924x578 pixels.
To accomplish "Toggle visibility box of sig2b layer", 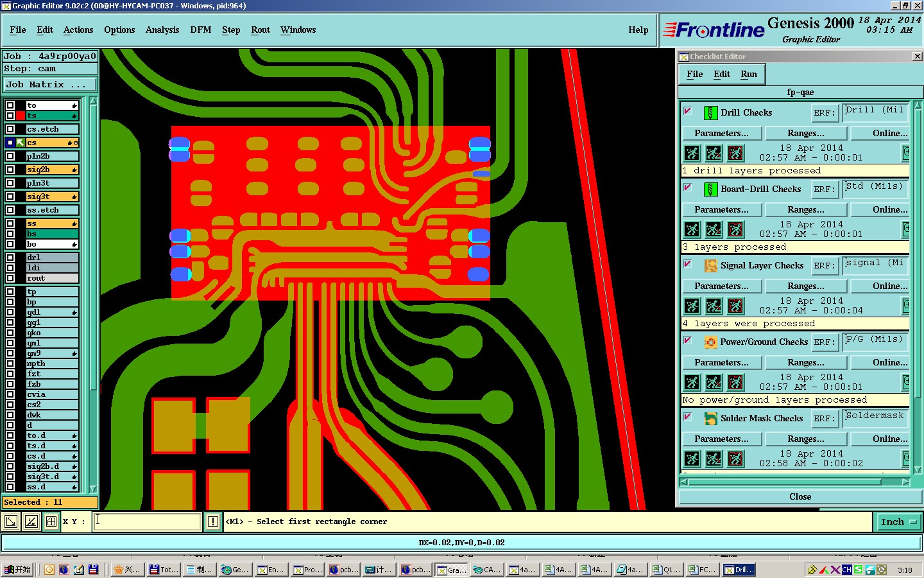I will (10, 170).
